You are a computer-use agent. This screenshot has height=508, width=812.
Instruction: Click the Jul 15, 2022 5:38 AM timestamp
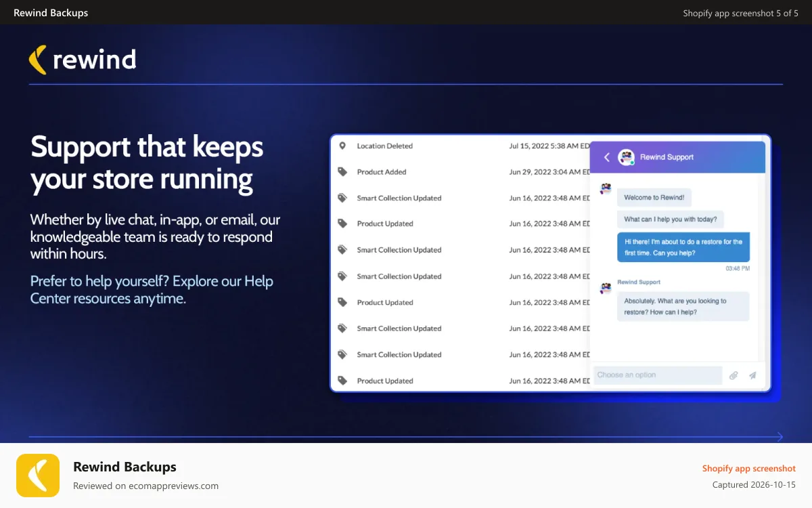tap(551, 146)
